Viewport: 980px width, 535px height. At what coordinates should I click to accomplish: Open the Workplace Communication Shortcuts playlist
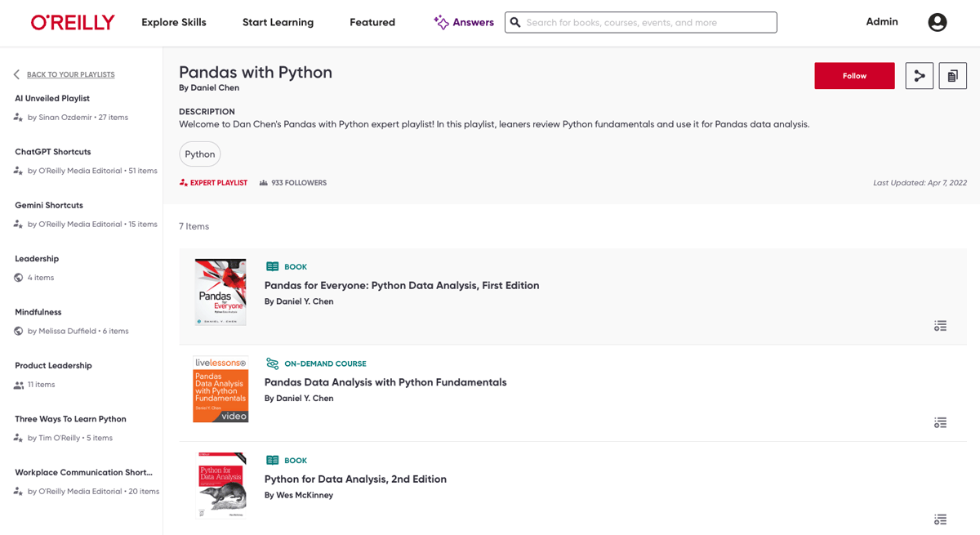83,472
